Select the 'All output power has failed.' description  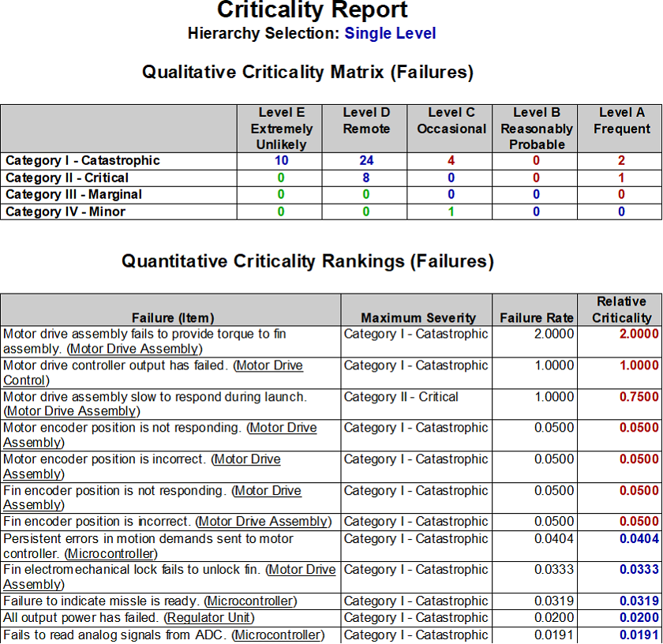[x=81, y=618]
